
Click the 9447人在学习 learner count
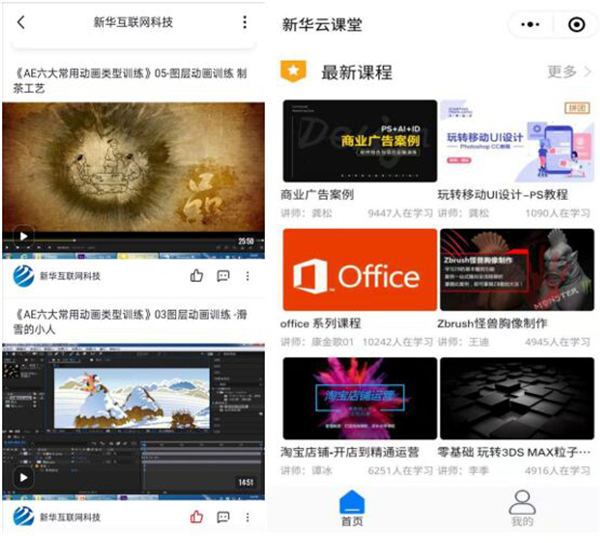[x=400, y=213]
